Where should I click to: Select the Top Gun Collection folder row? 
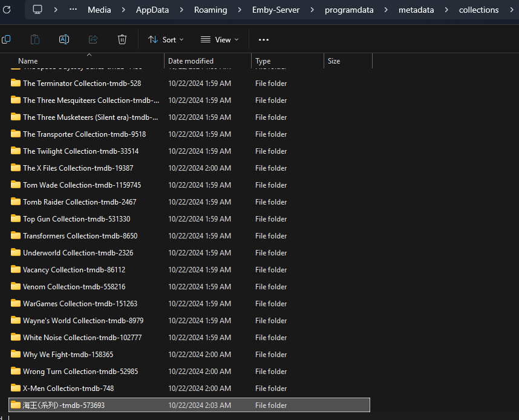tap(76, 219)
